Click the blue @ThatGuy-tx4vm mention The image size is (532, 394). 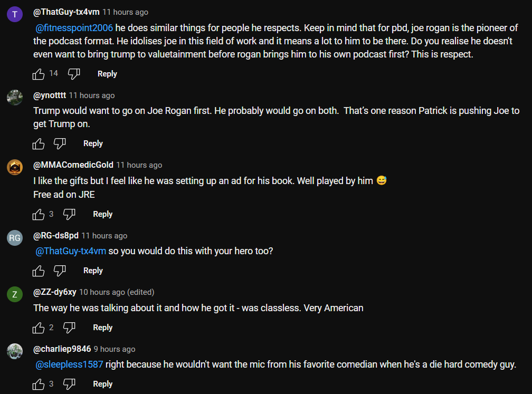(x=71, y=252)
